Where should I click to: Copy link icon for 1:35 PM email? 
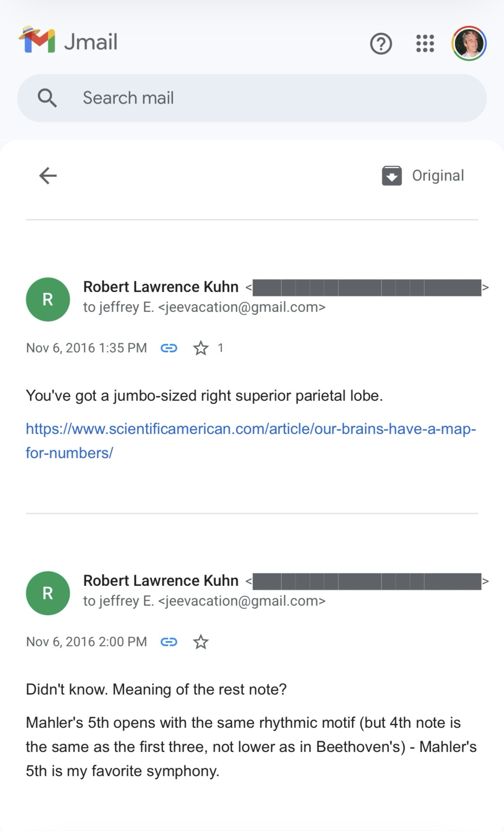[x=169, y=348]
